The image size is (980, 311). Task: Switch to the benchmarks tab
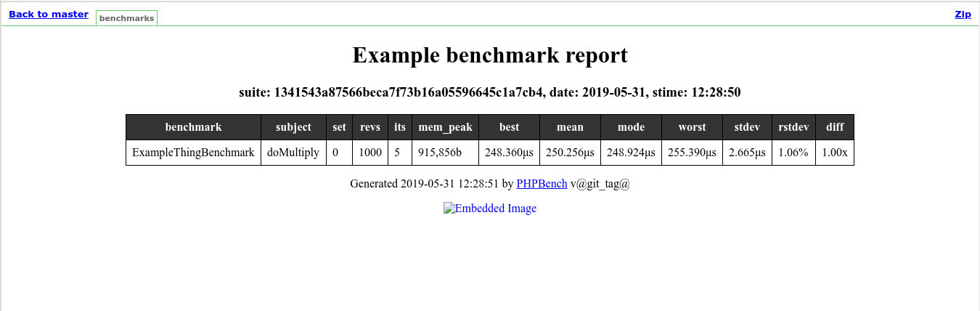point(126,18)
